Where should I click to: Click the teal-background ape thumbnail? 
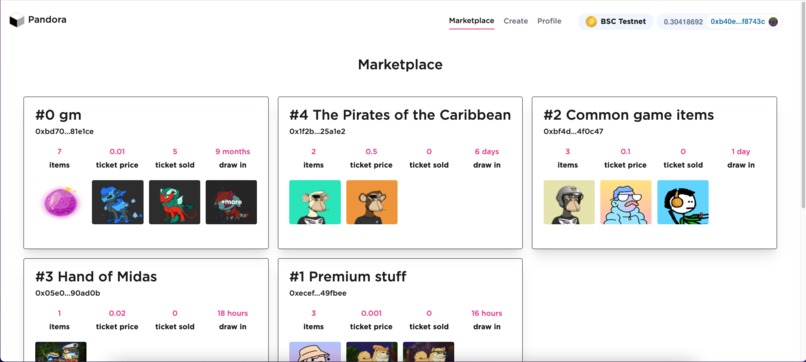pyautogui.click(x=315, y=202)
